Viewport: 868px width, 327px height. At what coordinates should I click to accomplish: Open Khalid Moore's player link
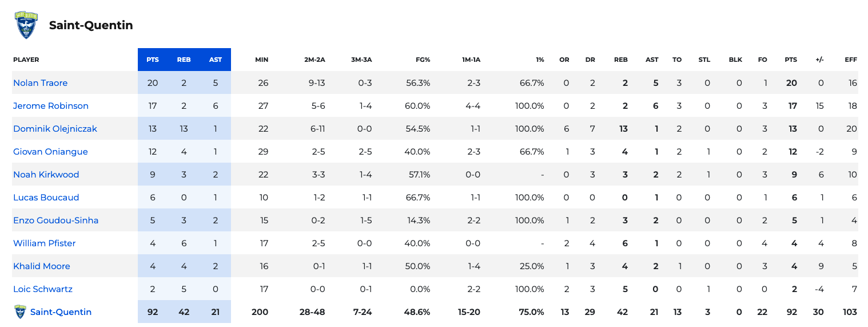coord(42,266)
